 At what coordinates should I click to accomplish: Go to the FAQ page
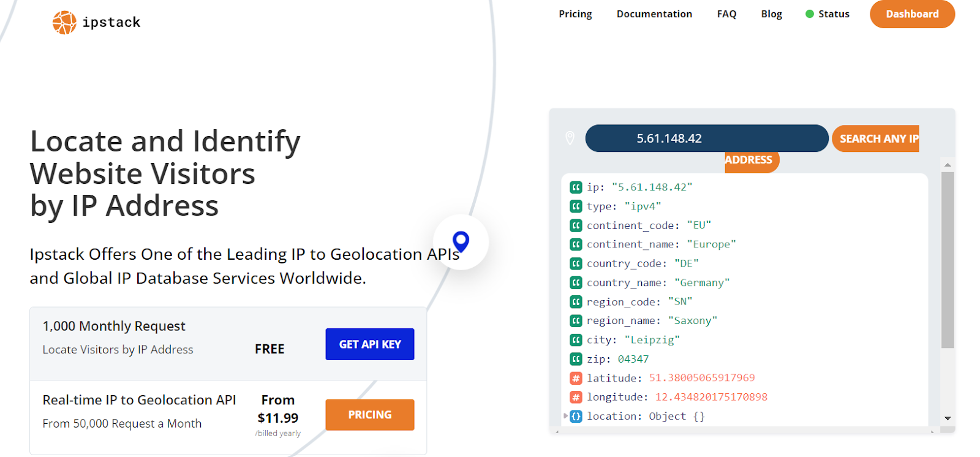pyautogui.click(x=726, y=14)
